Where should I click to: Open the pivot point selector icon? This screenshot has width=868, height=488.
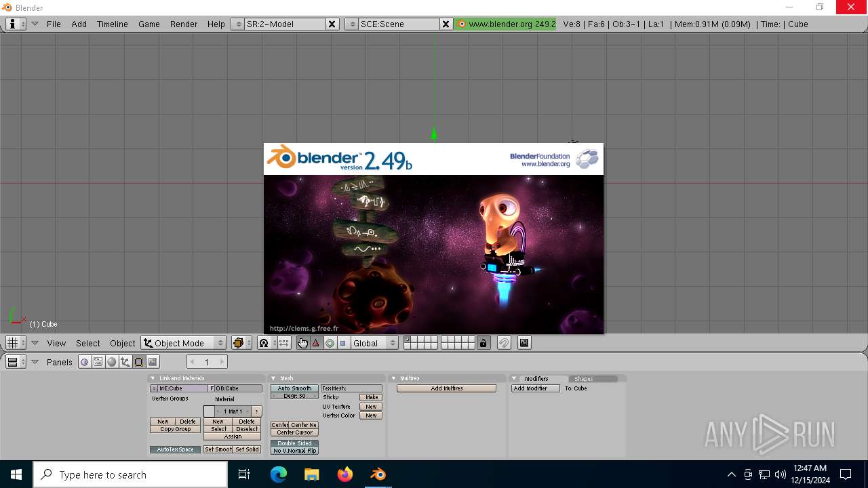267,343
